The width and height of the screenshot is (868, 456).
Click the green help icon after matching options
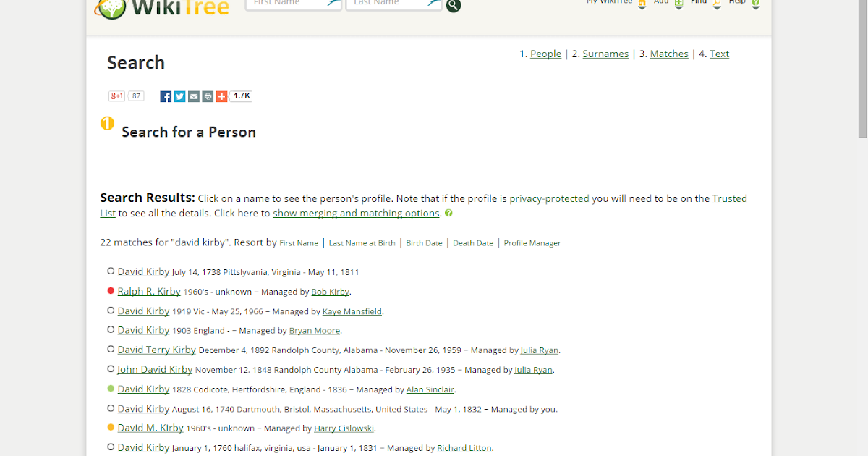coord(448,213)
